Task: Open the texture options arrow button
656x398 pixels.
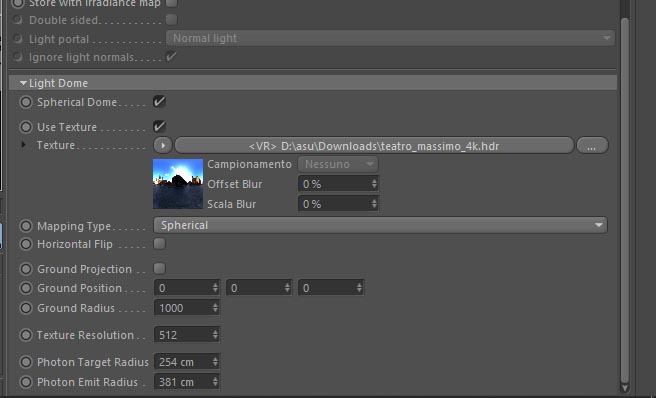Action: [163, 146]
